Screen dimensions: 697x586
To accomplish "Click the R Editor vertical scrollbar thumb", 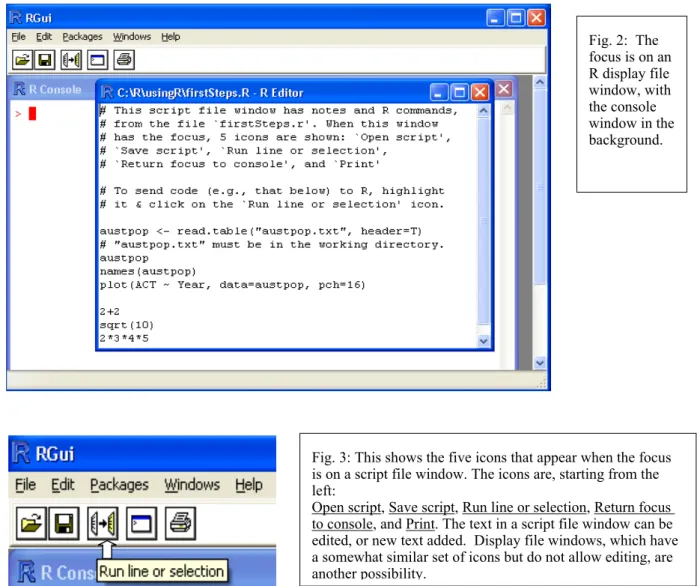I will pyautogui.click(x=483, y=220).
